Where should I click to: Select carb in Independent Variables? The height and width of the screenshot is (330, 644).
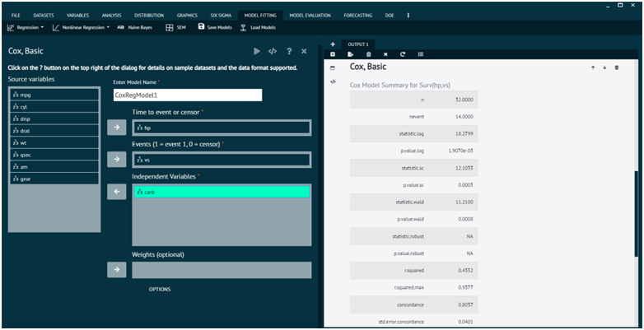tap(222, 192)
